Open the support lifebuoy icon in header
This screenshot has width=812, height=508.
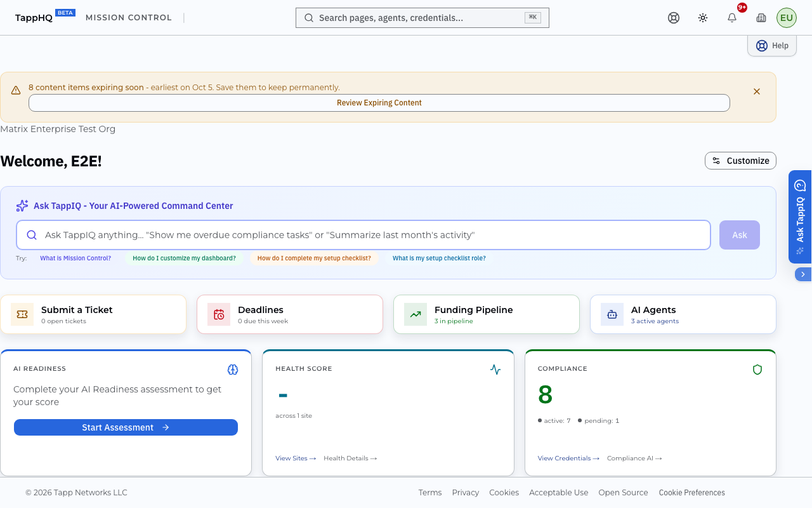pos(674,18)
